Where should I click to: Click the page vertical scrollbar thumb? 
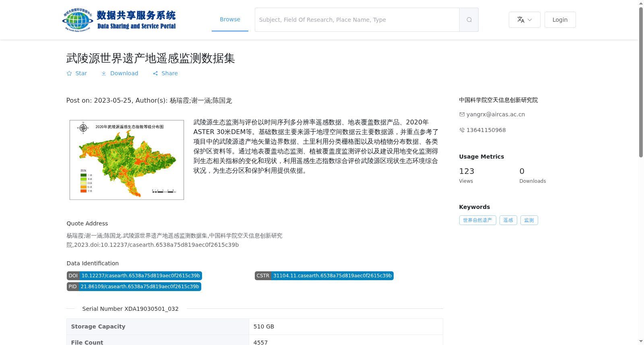click(641, 82)
